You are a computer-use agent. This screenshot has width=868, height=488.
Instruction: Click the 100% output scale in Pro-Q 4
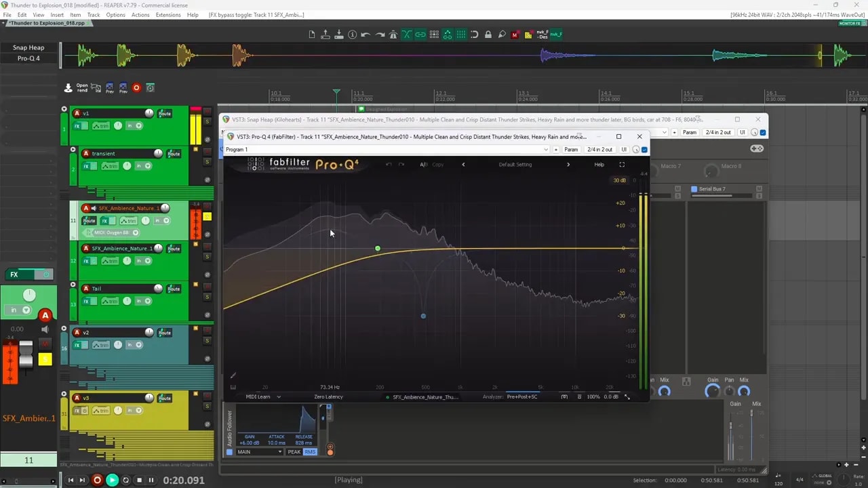point(593,396)
